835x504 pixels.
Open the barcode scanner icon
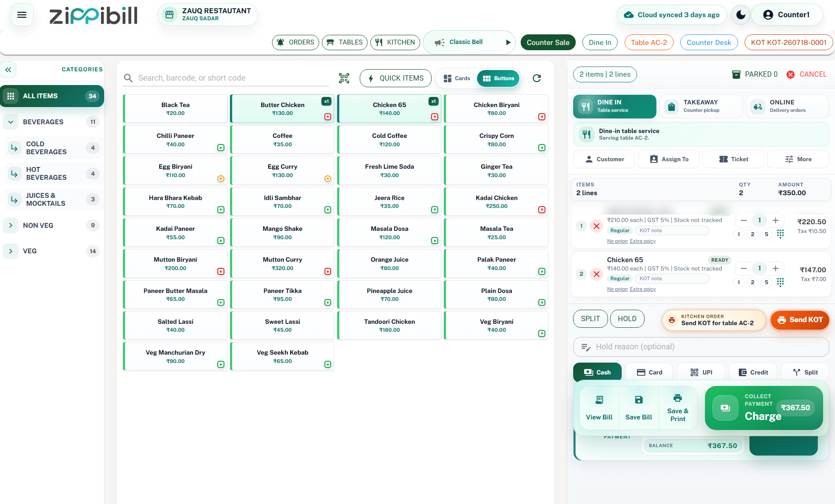pos(344,78)
